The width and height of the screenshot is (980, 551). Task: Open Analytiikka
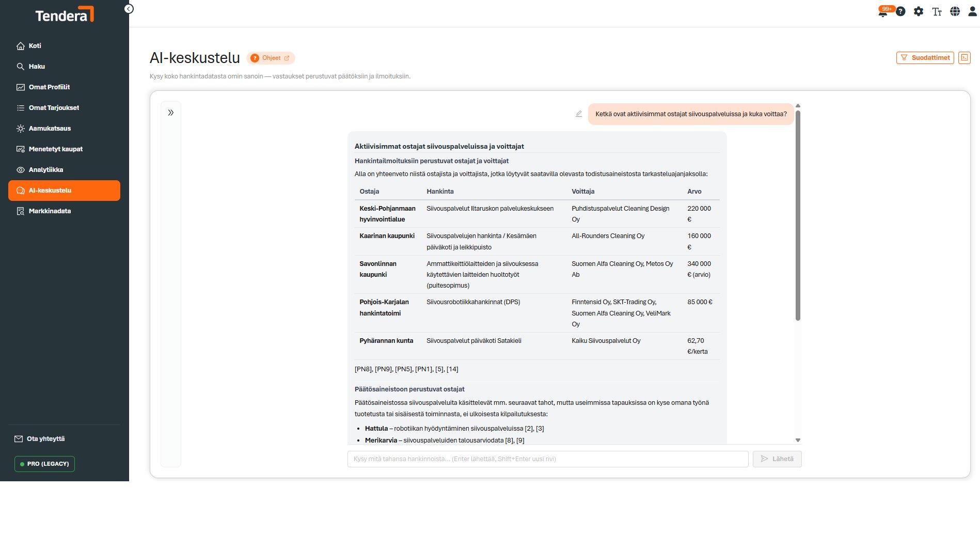pos(64,170)
